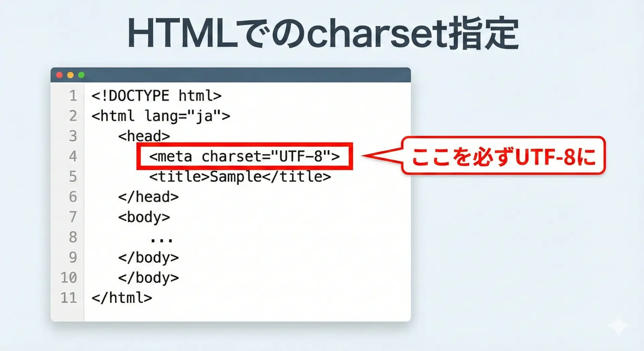The image size is (644, 351).
Task: Select the red callout bubble text
Action: click(503, 156)
